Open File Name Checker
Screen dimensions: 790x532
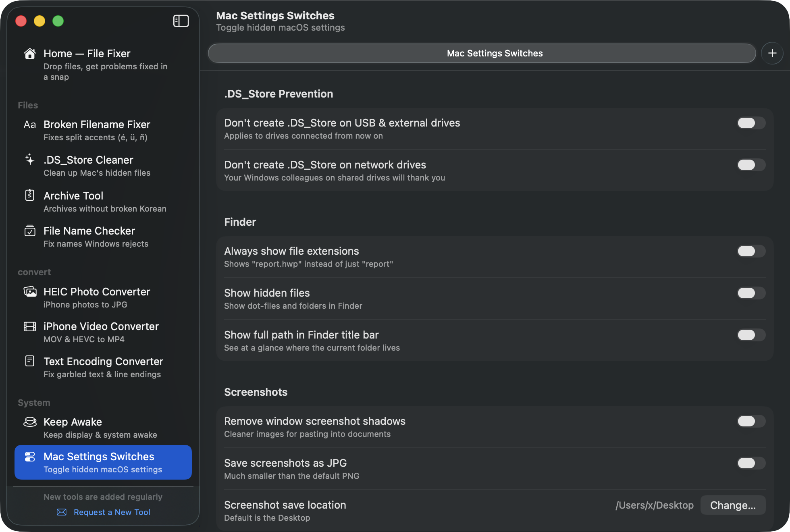click(103, 237)
